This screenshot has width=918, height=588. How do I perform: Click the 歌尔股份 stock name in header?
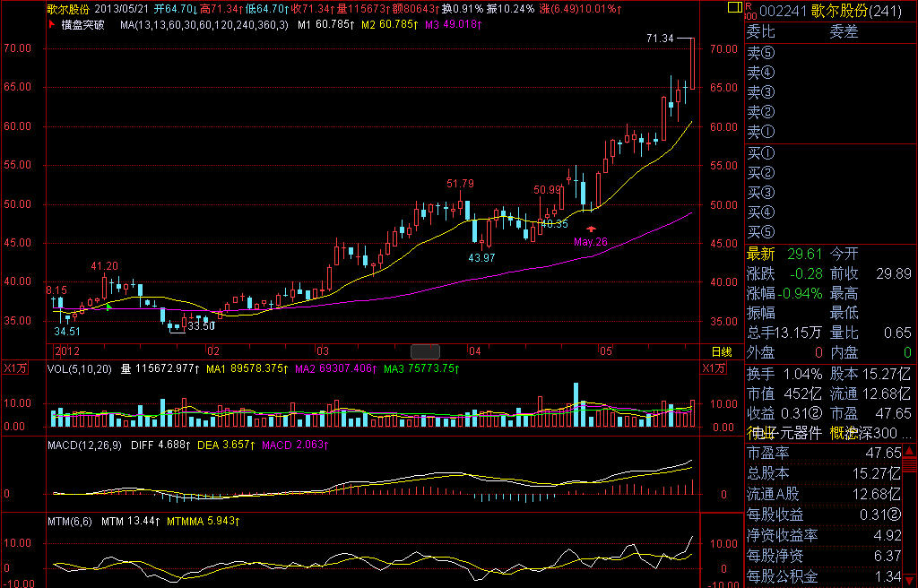point(67,8)
